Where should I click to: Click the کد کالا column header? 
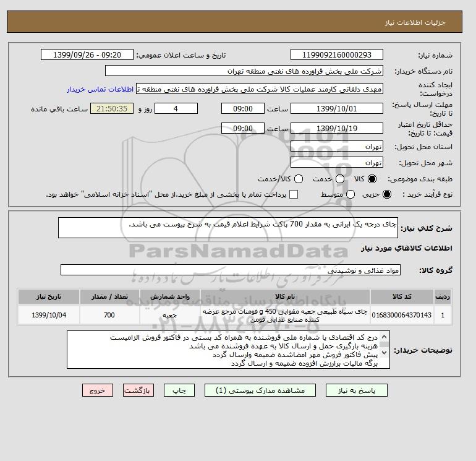pos(402,296)
